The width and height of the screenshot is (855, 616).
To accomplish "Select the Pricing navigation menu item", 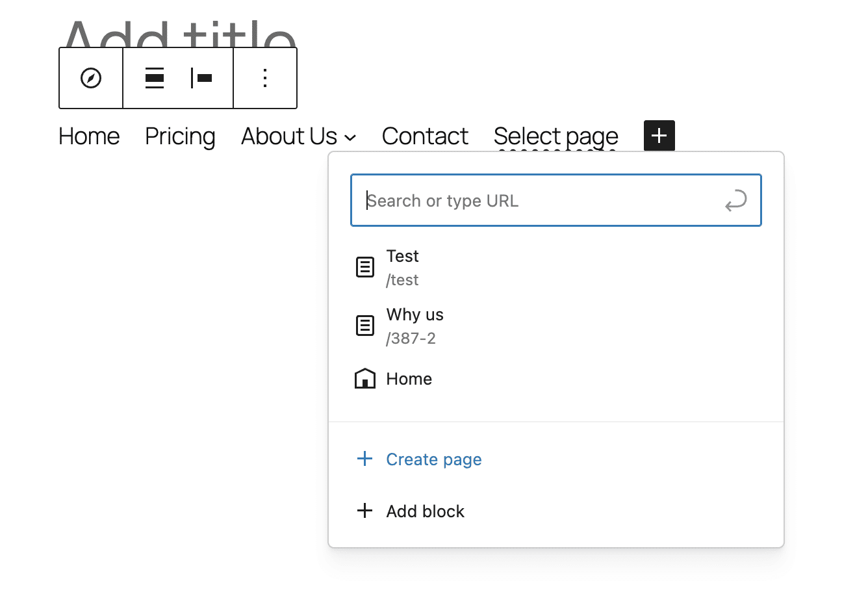I will (180, 136).
